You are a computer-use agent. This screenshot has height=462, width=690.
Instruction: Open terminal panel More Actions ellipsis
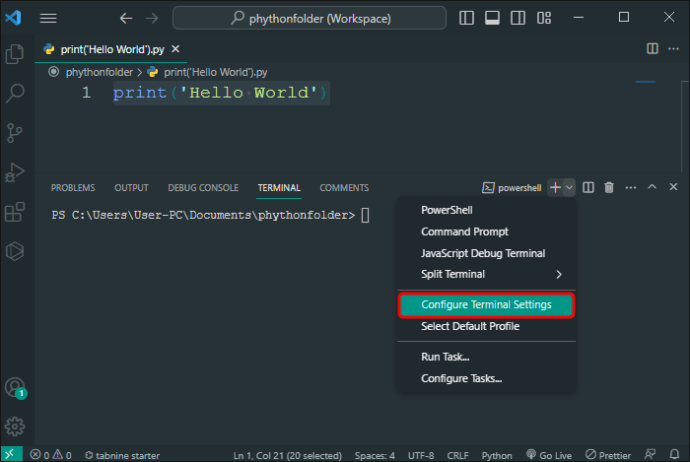(631, 187)
